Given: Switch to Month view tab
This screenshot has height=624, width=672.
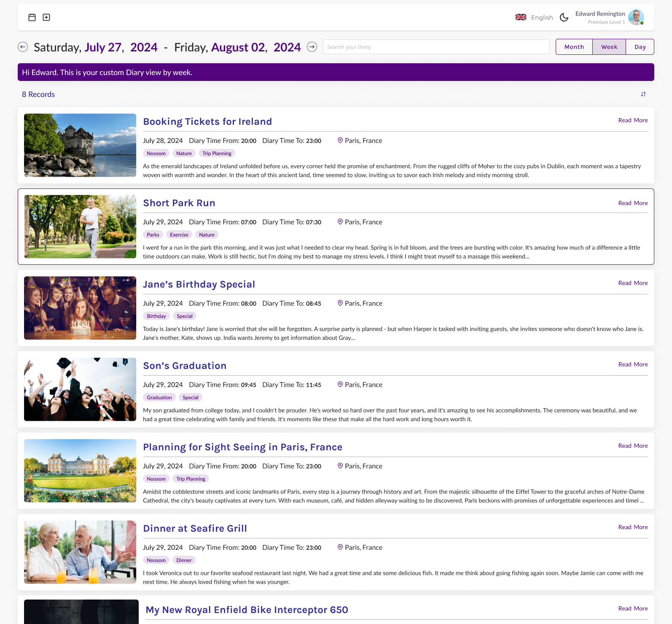Looking at the screenshot, I should [x=574, y=47].
